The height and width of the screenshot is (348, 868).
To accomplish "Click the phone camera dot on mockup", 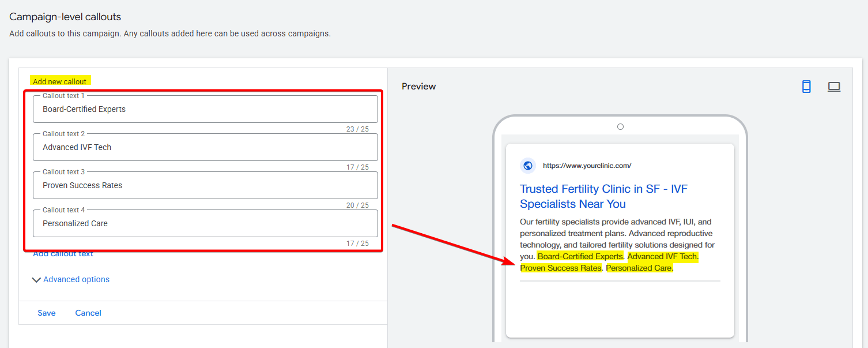I will pyautogui.click(x=620, y=127).
